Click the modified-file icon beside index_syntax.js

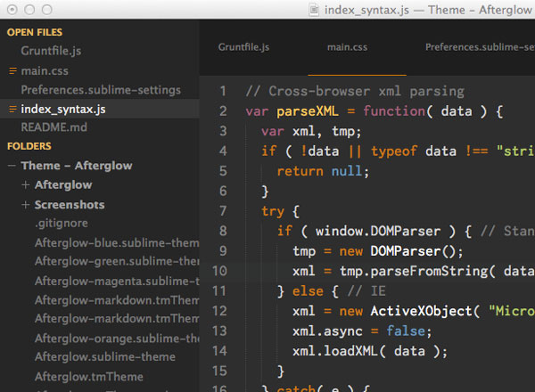click(12, 109)
